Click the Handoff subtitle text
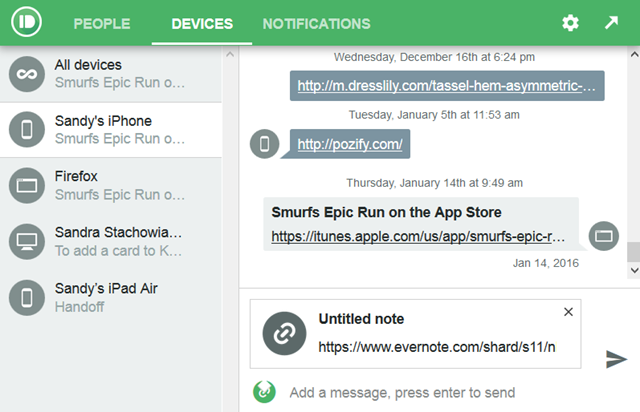This screenshot has width=640, height=412. click(80, 307)
